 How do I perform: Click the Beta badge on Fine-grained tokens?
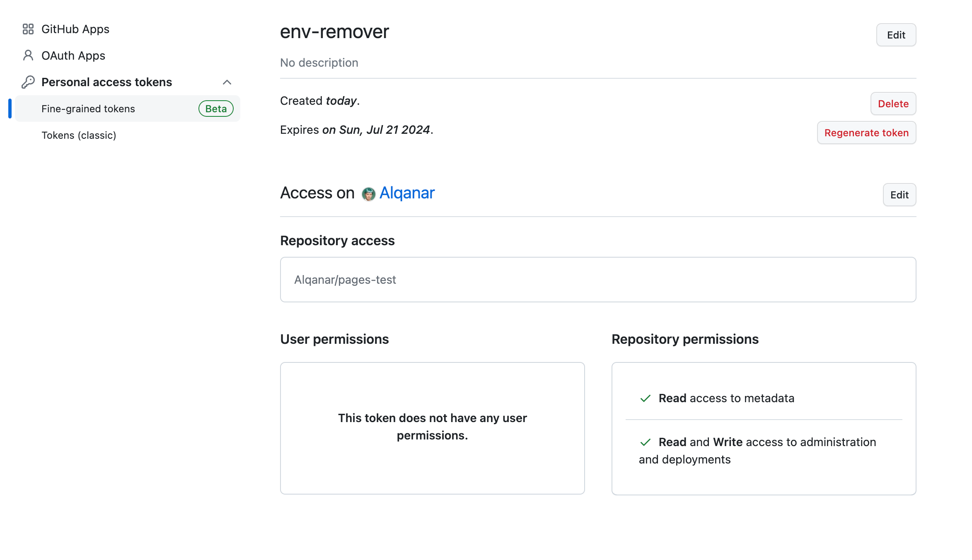[215, 109]
